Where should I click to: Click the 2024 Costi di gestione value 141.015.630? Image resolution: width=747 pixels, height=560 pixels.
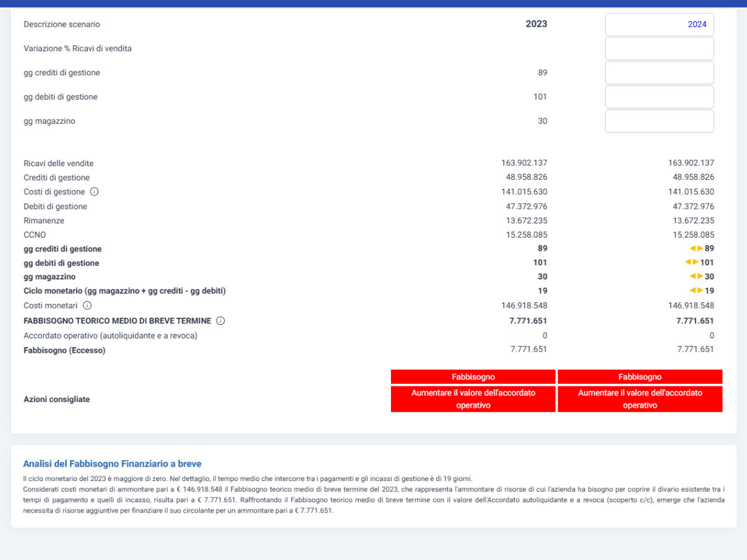pyautogui.click(x=691, y=192)
